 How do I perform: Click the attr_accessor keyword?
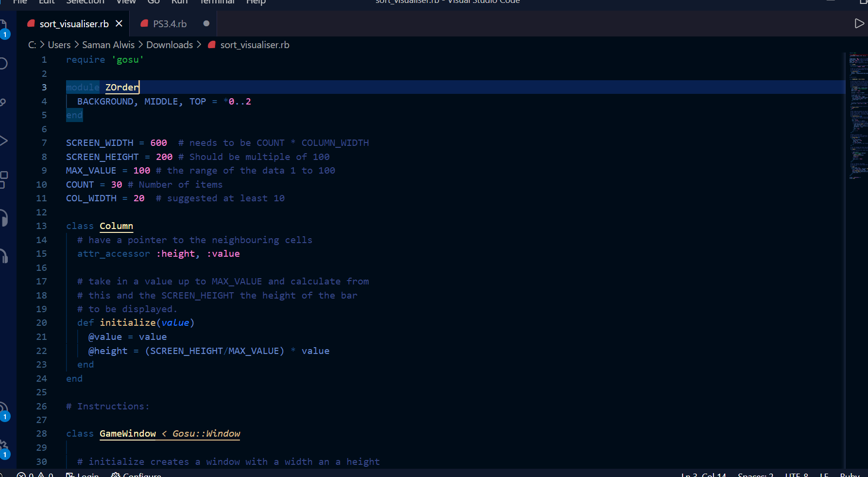point(114,254)
